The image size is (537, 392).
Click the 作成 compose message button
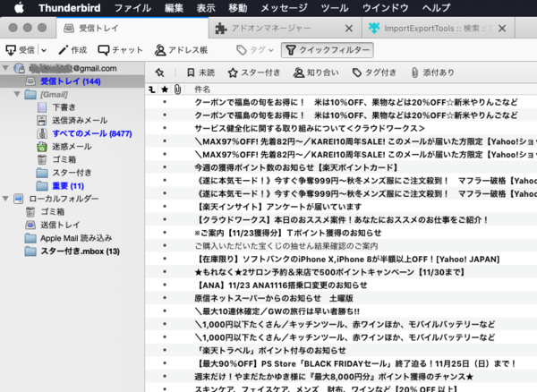73,50
